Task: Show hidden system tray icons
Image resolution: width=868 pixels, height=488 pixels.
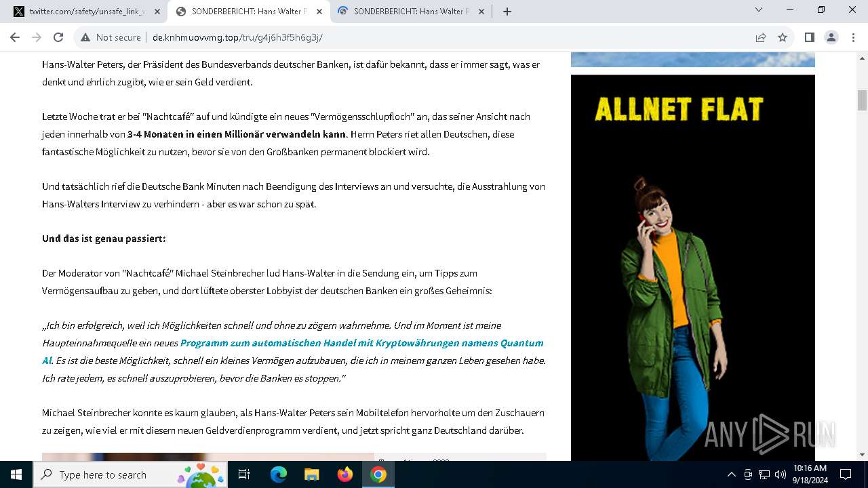Action: [731, 474]
